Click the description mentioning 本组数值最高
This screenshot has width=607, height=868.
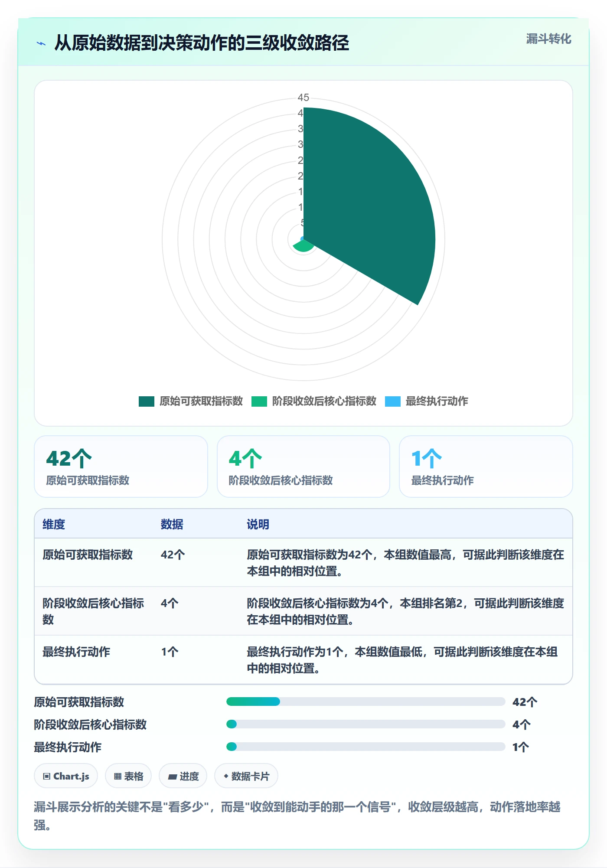click(405, 563)
